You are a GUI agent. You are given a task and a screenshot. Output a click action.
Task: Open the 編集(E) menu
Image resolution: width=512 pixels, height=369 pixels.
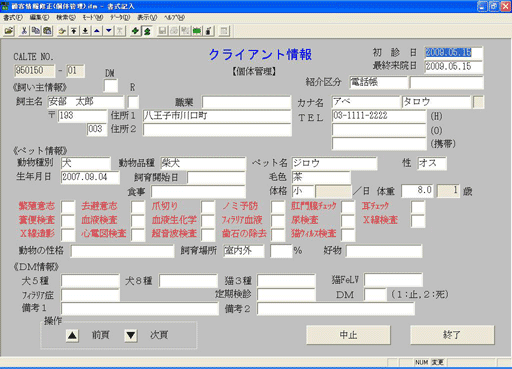39,17
